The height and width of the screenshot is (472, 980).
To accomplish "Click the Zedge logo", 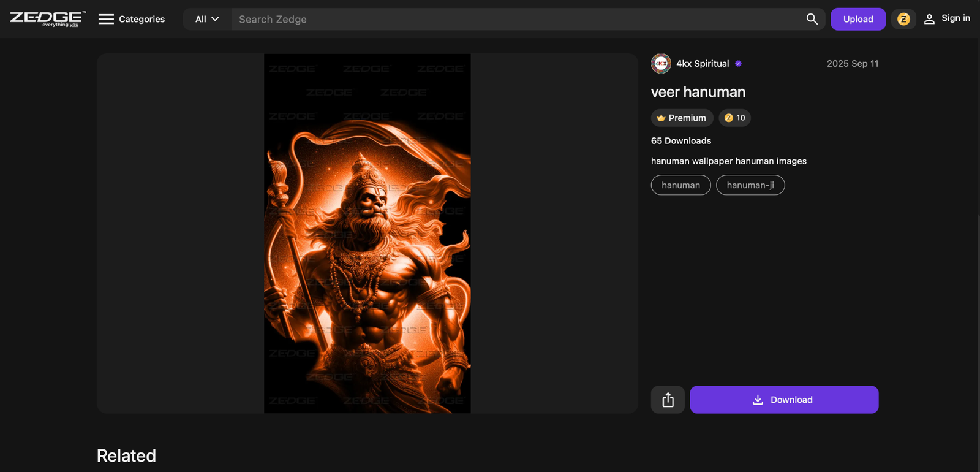I will 48,19.
